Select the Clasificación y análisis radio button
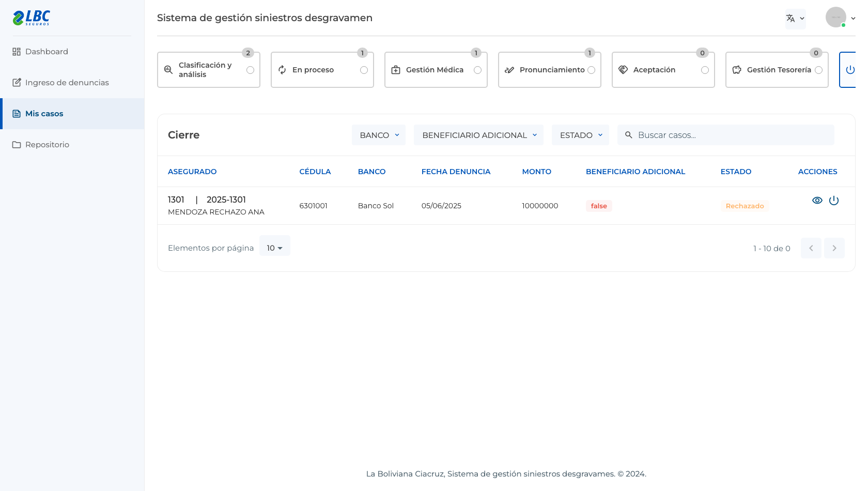This screenshot has height=491, width=868. point(251,70)
